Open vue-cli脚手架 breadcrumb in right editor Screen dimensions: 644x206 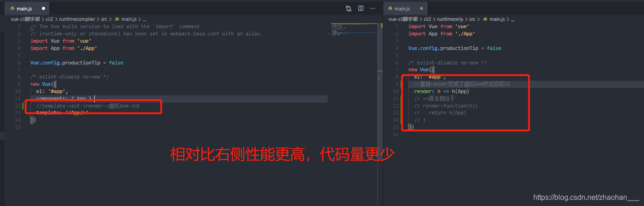click(x=403, y=19)
